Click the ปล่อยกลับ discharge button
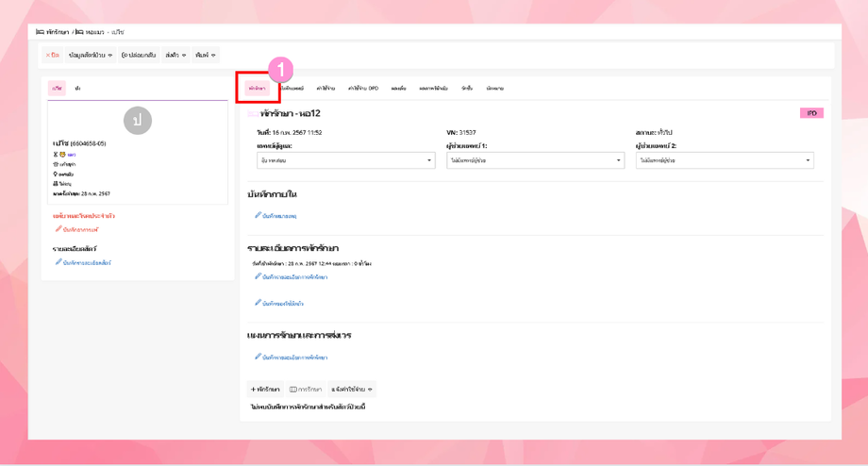The image size is (868, 466). 139,56
